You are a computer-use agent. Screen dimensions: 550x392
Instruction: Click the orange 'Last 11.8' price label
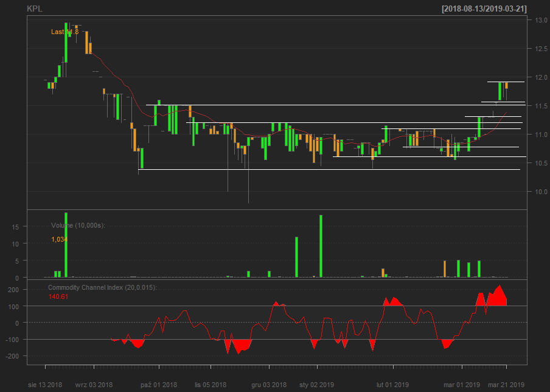pyautogui.click(x=65, y=32)
